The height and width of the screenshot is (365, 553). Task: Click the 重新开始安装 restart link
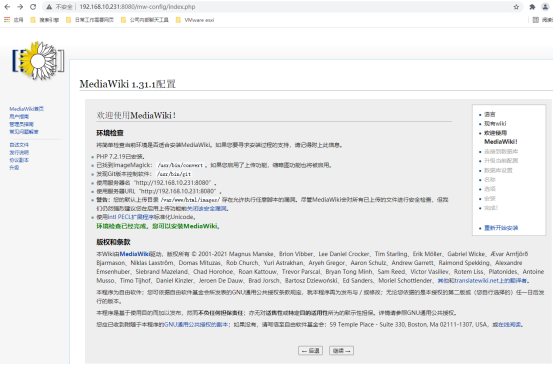coord(501,228)
